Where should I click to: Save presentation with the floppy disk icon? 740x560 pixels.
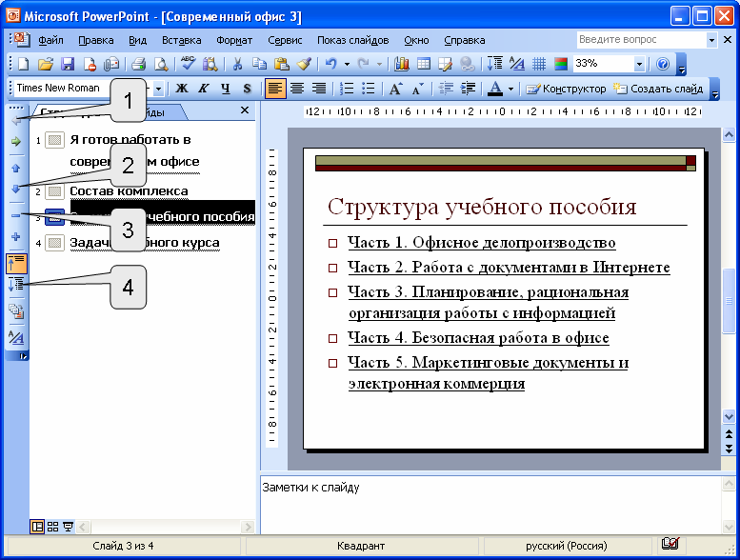coord(68,64)
